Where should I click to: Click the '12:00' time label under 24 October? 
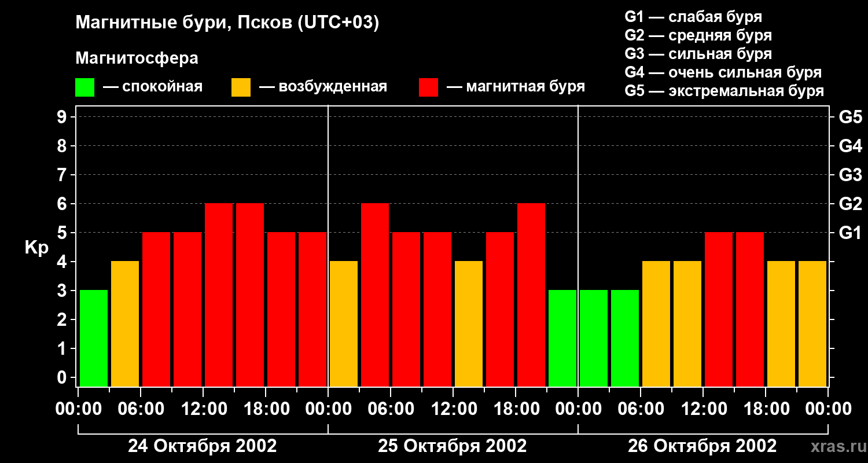point(203,409)
